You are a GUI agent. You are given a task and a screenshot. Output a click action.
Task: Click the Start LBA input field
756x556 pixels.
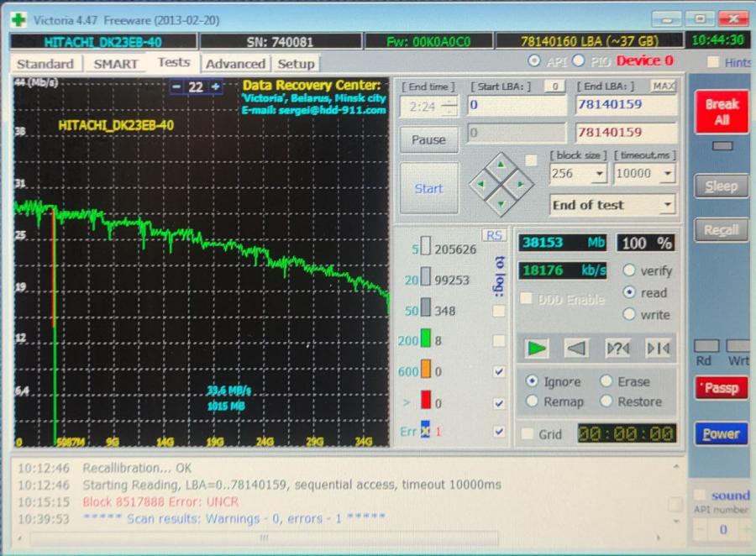(x=517, y=105)
